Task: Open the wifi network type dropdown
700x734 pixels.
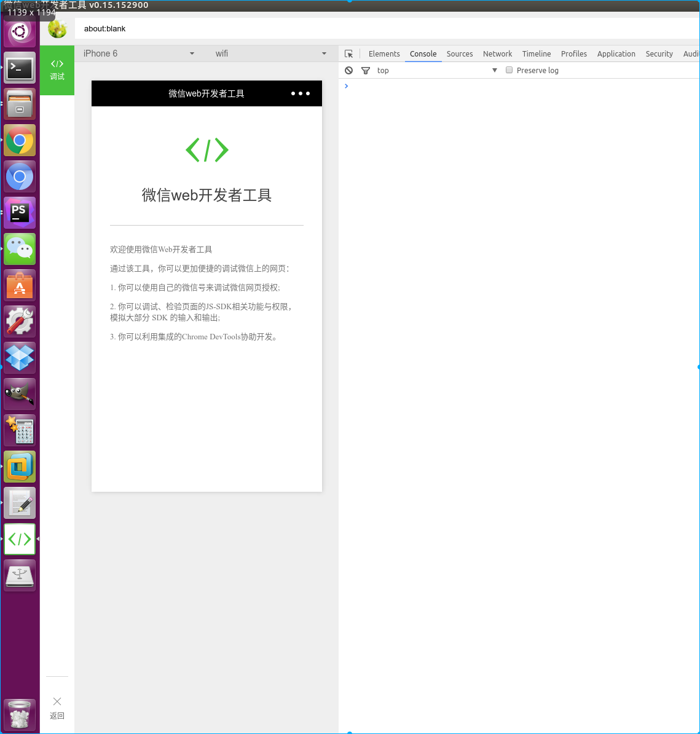Action: [x=270, y=53]
